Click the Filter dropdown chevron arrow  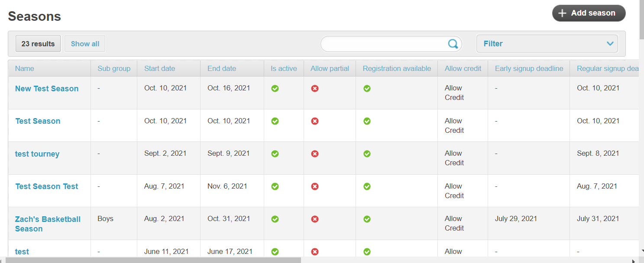610,44
